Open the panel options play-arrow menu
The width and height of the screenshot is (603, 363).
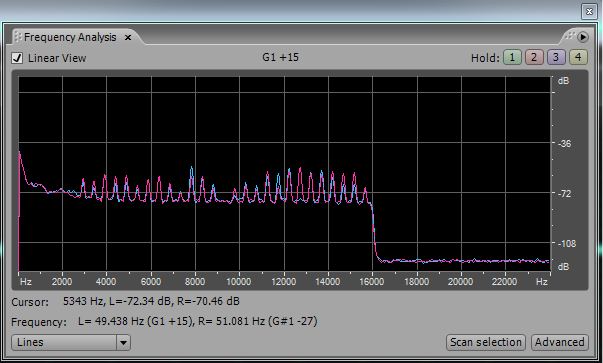(583, 37)
